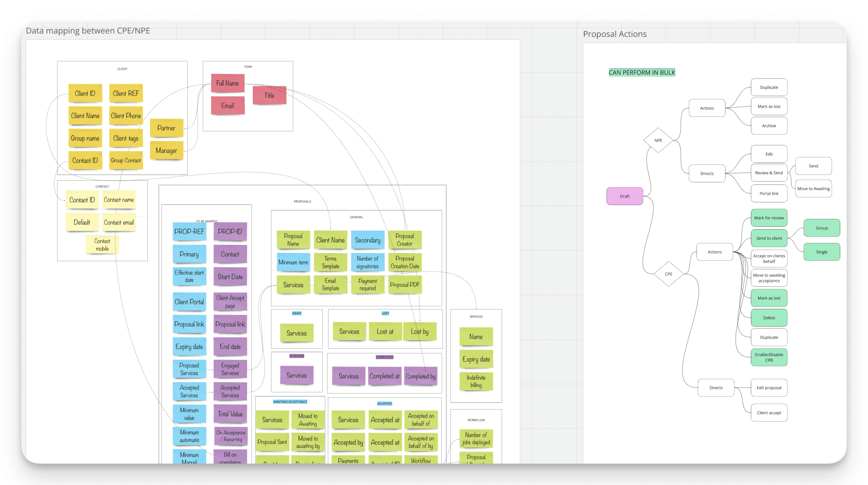Viewport: 868px width, 485px height.
Task: Select the purple PROP-ID sticky note
Action: [x=230, y=232]
